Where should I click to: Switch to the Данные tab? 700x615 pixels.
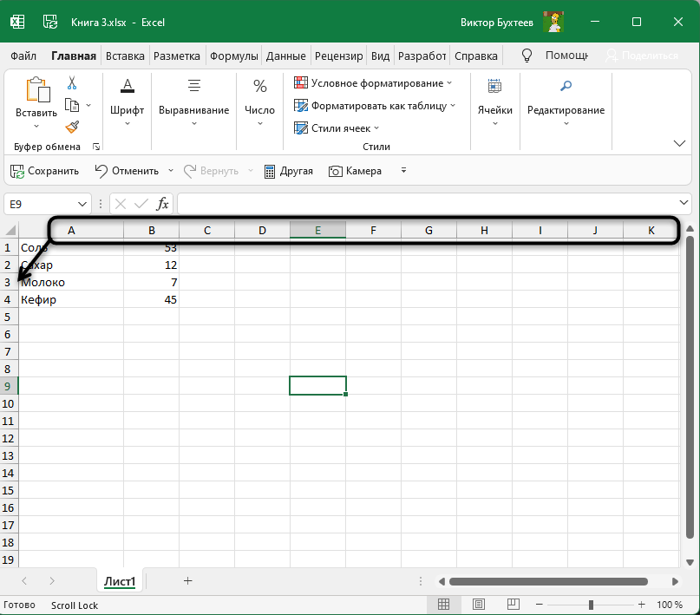[285, 56]
